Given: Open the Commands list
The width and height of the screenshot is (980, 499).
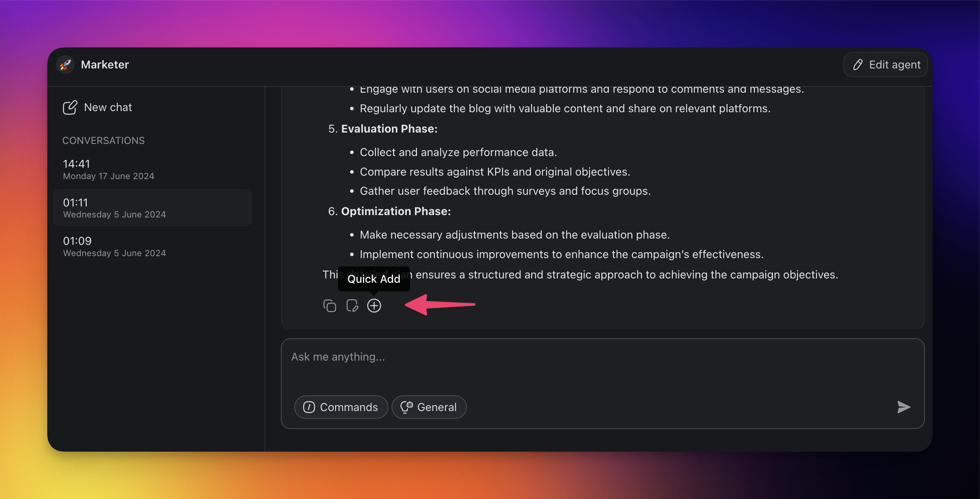Looking at the screenshot, I should [341, 407].
